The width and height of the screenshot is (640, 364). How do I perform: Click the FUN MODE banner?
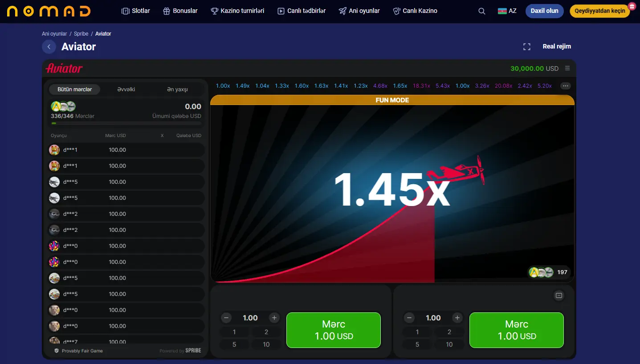392,100
